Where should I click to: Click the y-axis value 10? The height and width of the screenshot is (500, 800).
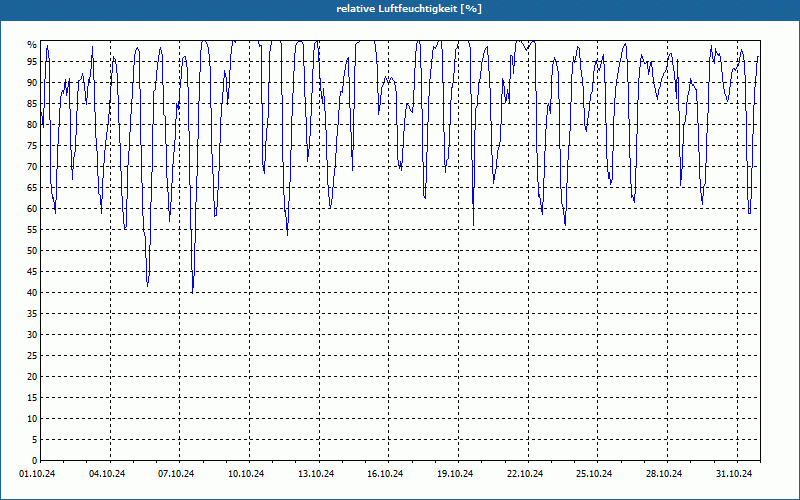[32, 418]
